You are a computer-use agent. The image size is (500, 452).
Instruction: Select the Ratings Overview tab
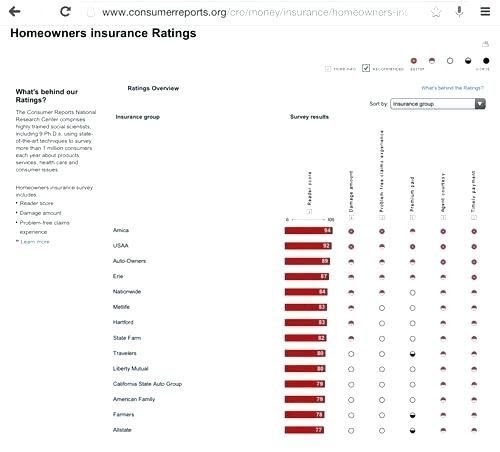(153, 88)
